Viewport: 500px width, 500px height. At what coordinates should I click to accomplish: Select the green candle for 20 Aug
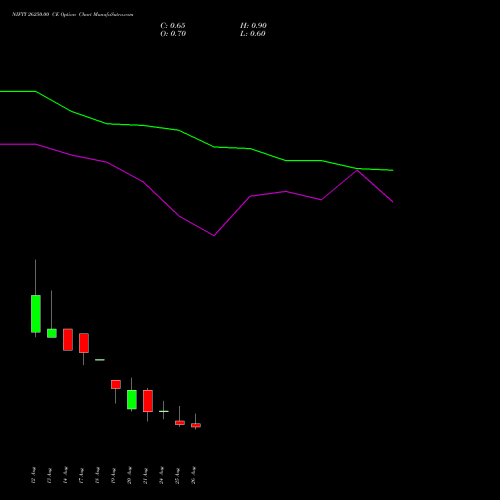coord(132,399)
